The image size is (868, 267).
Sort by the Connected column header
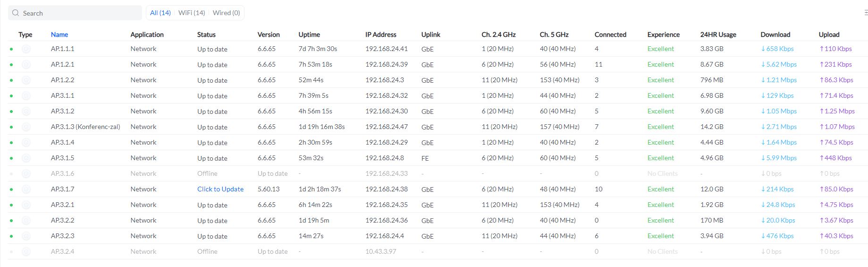[x=610, y=34]
